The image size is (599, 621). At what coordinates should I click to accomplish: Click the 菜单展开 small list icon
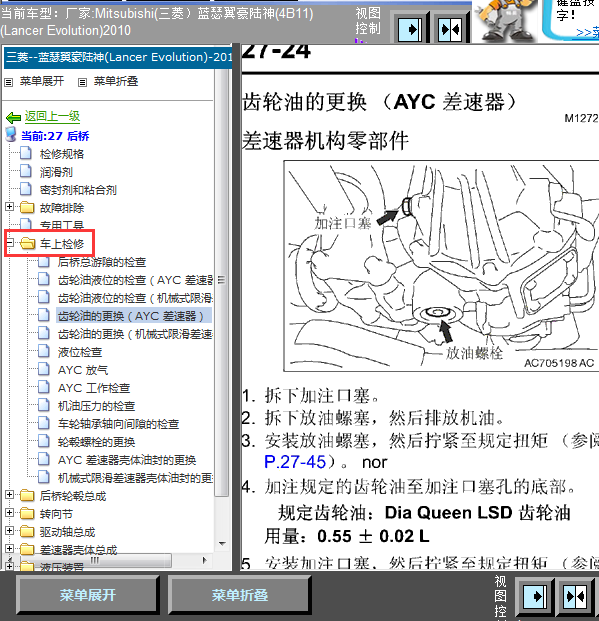pyautogui.click(x=8, y=82)
